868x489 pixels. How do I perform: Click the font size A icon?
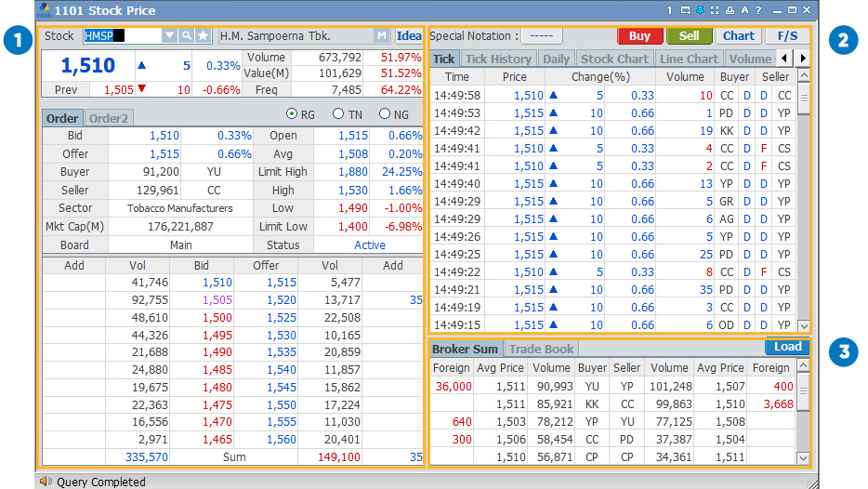(744, 10)
